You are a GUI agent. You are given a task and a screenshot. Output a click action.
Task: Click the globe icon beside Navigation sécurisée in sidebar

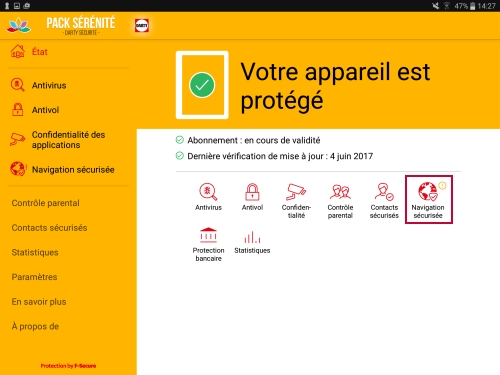(x=18, y=169)
